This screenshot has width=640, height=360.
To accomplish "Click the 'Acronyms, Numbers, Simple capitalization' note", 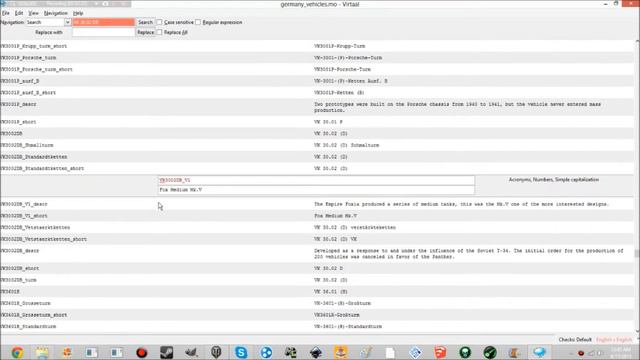I will coord(553,180).
